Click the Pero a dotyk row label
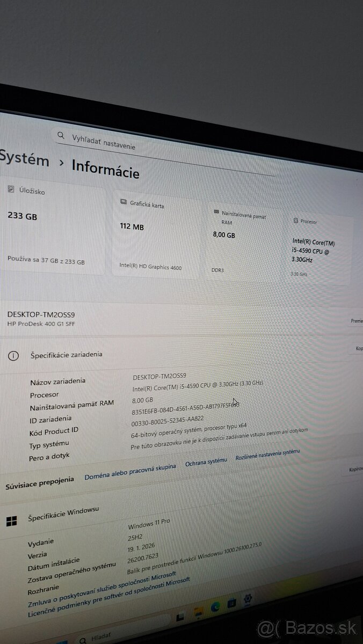The width and height of the screenshot is (363, 644). click(x=49, y=457)
